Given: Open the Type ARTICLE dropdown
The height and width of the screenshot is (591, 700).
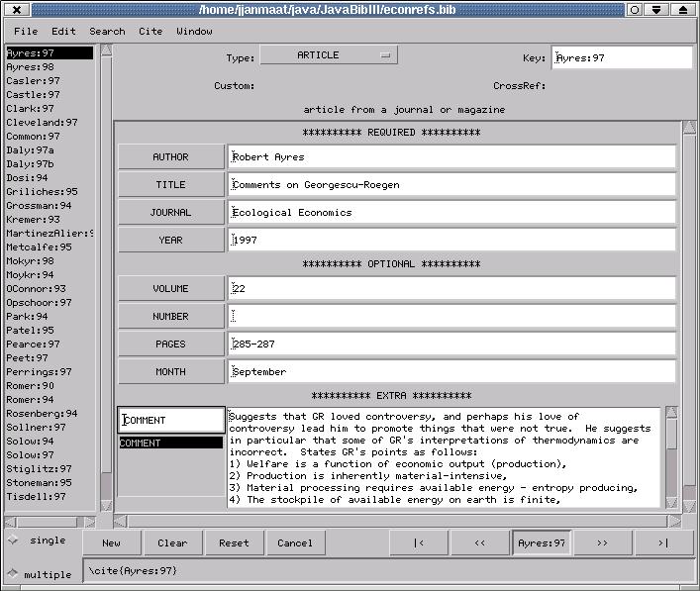Looking at the screenshot, I should (x=329, y=55).
